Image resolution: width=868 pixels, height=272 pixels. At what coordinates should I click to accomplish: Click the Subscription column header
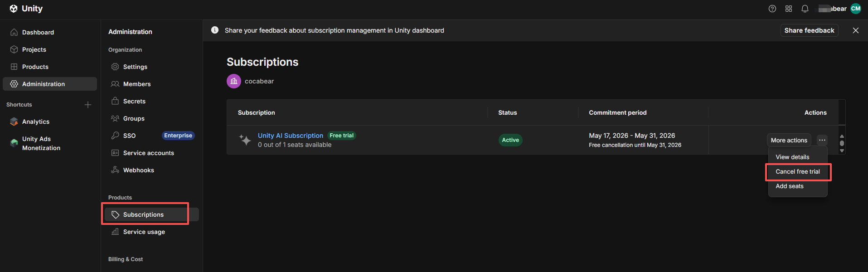click(x=256, y=112)
